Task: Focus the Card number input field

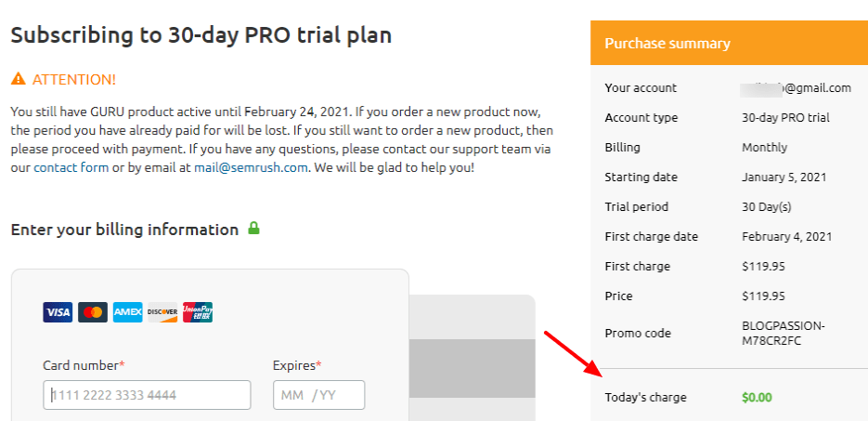Action: coord(147,395)
